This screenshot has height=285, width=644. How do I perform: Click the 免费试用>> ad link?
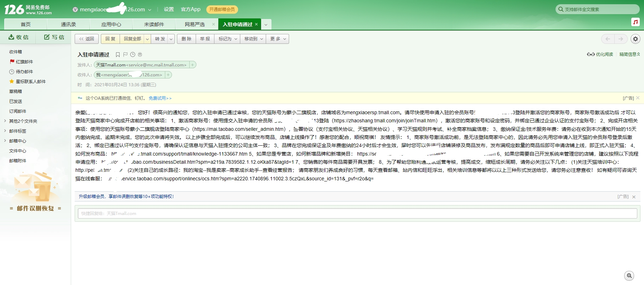[160, 98]
